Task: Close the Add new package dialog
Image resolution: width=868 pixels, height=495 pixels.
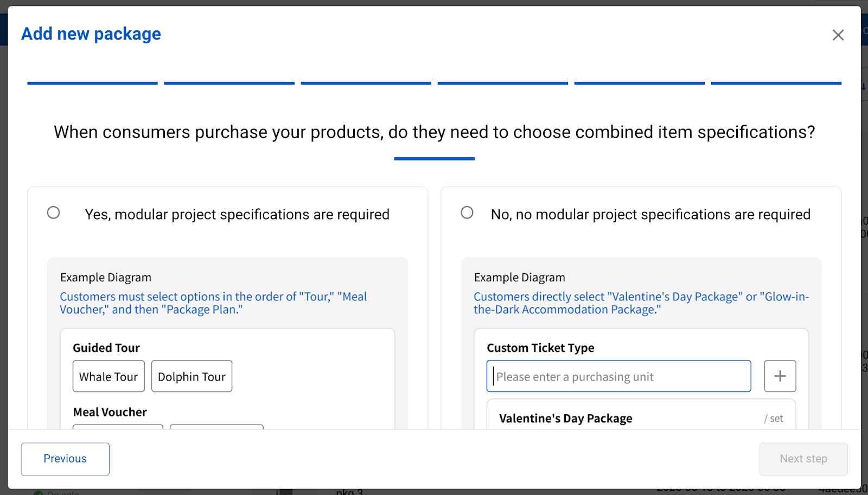Action: tap(838, 35)
